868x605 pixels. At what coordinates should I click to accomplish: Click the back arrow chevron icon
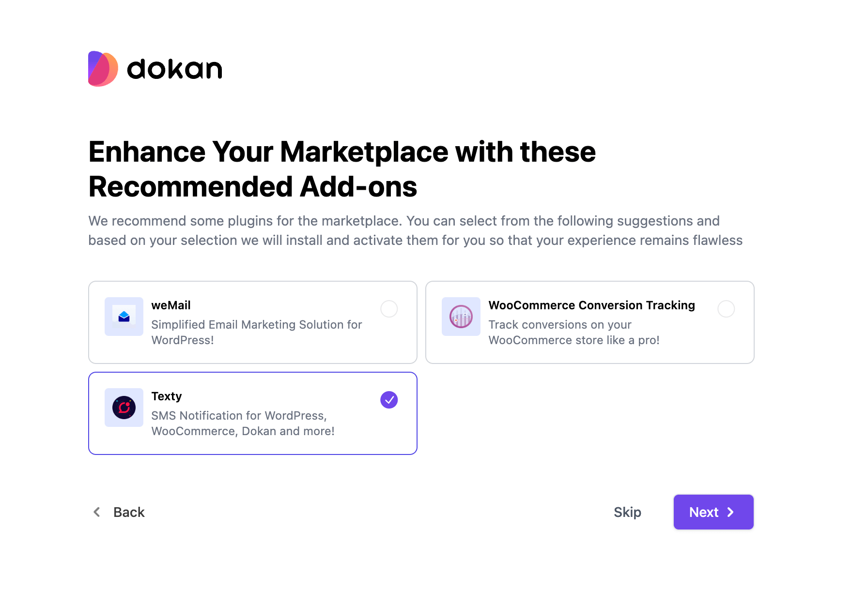97,512
